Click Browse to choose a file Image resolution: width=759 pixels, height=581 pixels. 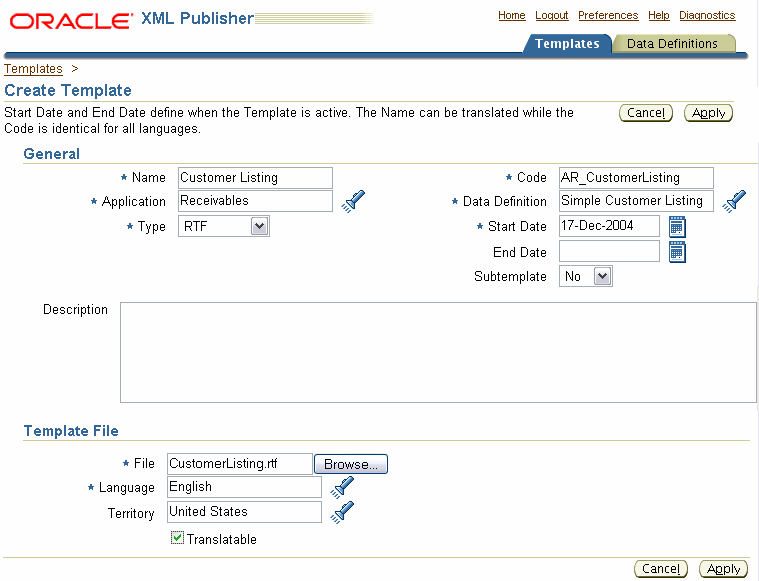[x=351, y=464]
